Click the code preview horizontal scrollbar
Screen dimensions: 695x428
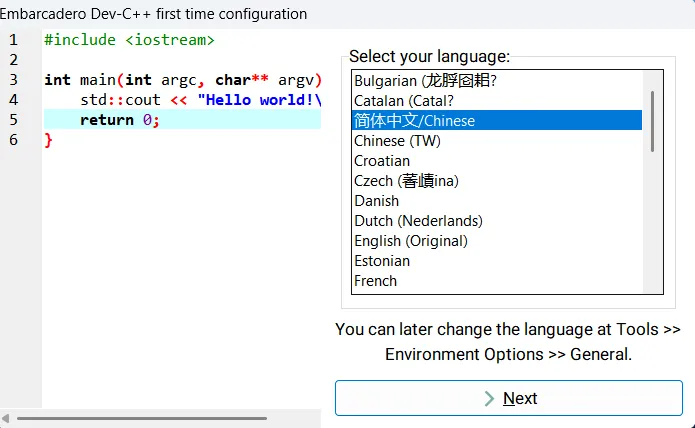pos(142,418)
